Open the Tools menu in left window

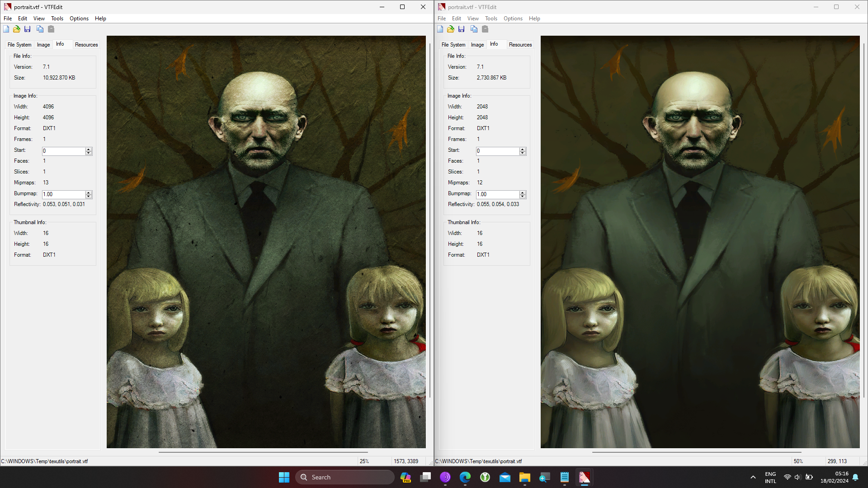pyautogui.click(x=57, y=19)
